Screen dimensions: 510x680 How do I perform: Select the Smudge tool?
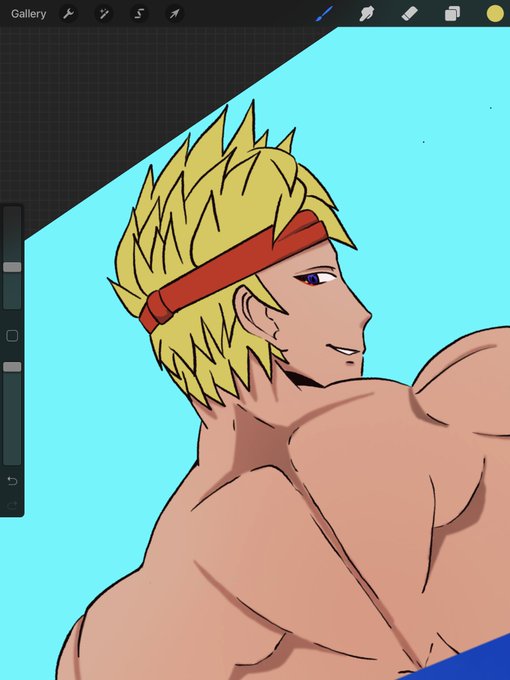tap(367, 14)
